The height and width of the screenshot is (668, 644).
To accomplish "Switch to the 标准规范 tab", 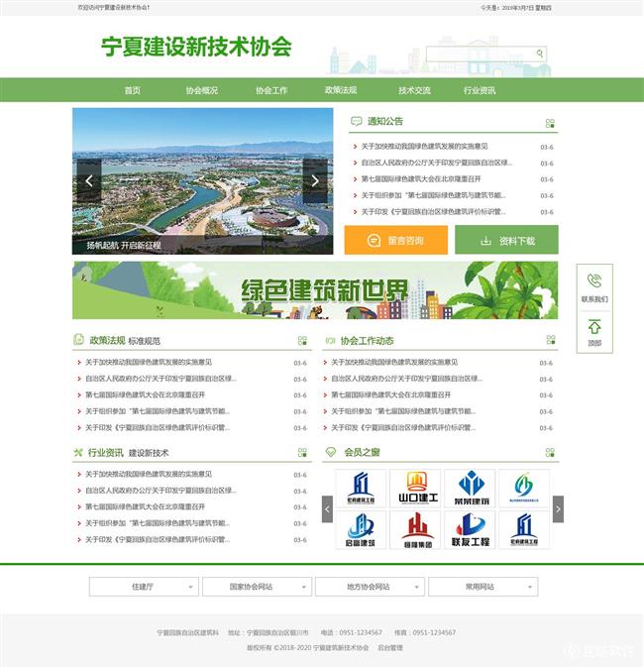I will click(x=144, y=341).
